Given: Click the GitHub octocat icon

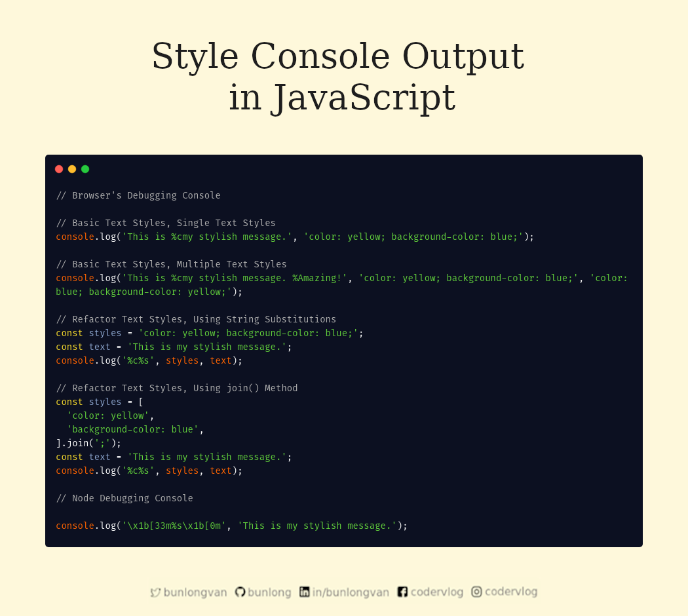Looking at the screenshot, I should (x=240, y=592).
